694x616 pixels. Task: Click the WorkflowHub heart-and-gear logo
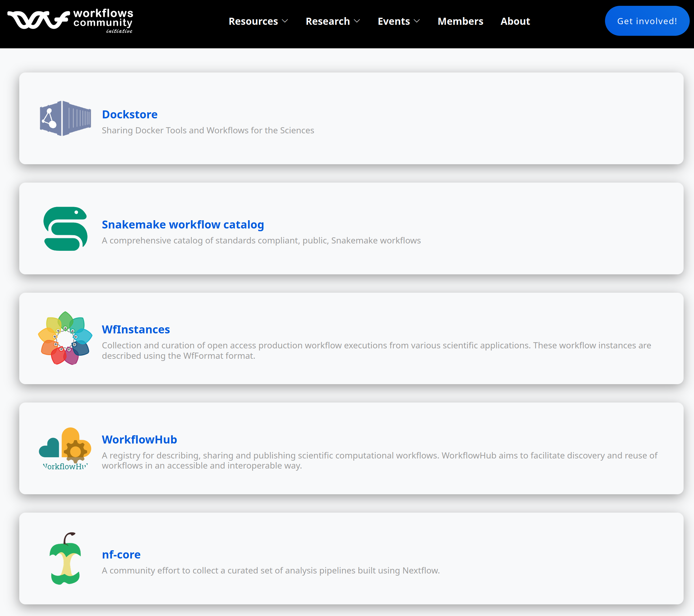[x=65, y=448]
